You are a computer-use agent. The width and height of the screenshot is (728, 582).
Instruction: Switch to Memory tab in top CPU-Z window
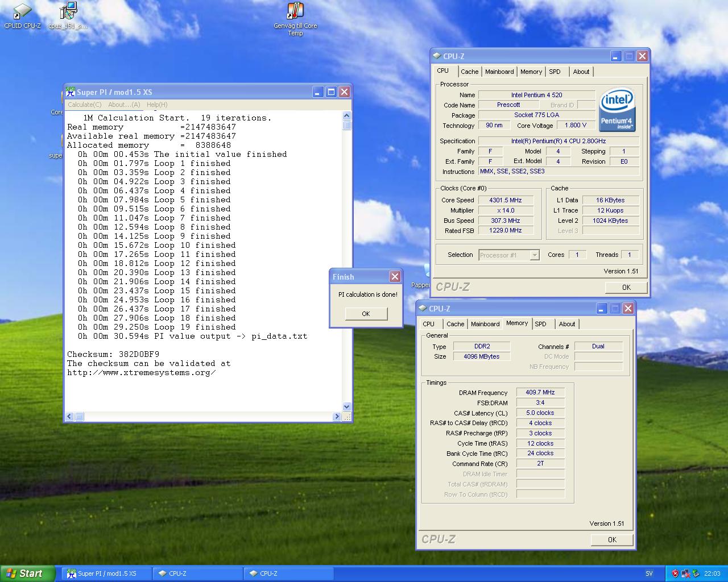click(x=531, y=72)
